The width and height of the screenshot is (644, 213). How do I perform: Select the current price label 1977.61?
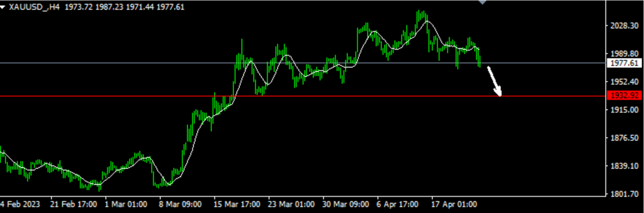(624, 63)
